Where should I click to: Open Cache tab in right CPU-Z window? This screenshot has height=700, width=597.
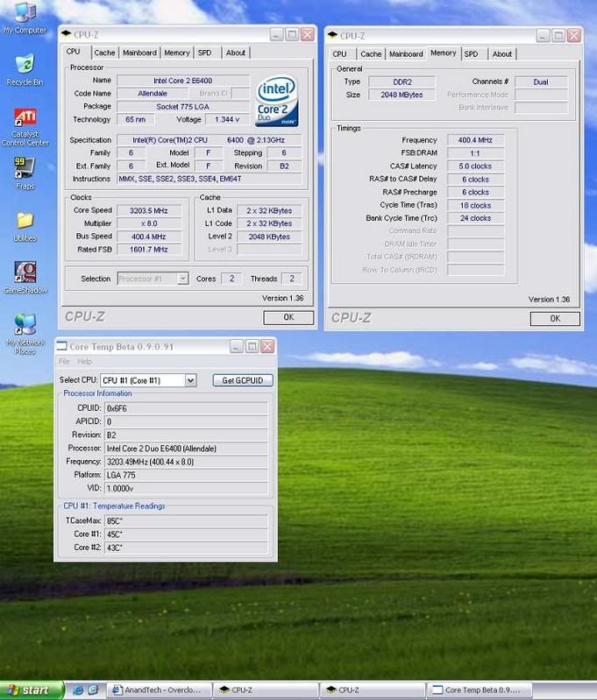371,54
